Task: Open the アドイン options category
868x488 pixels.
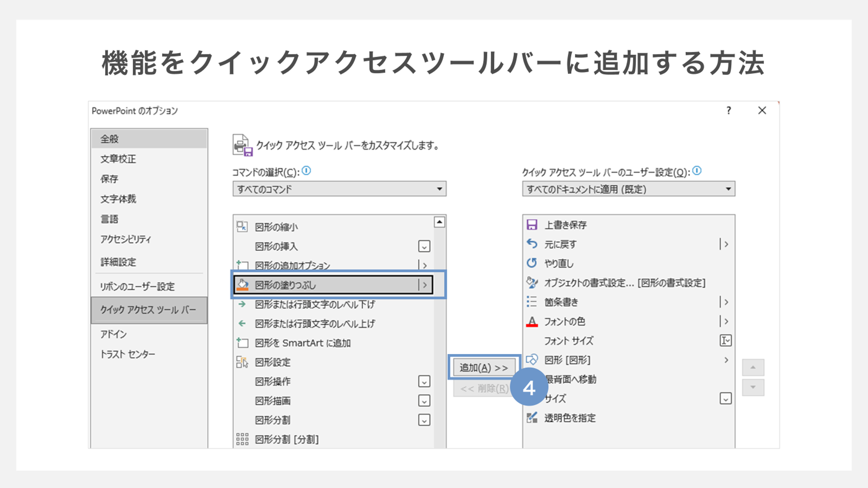Action: tap(149, 334)
